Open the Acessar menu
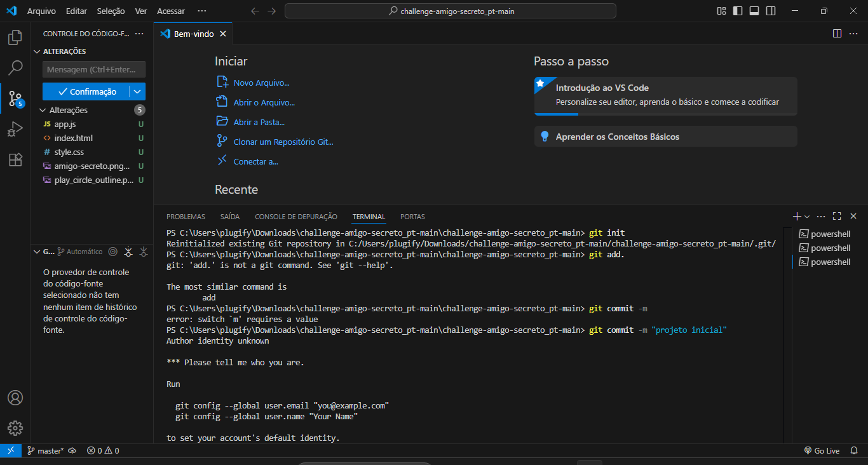Image resolution: width=868 pixels, height=465 pixels. pyautogui.click(x=171, y=11)
